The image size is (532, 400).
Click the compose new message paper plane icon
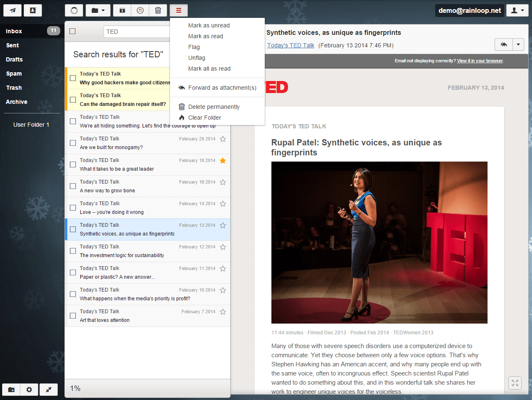point(12,10)
